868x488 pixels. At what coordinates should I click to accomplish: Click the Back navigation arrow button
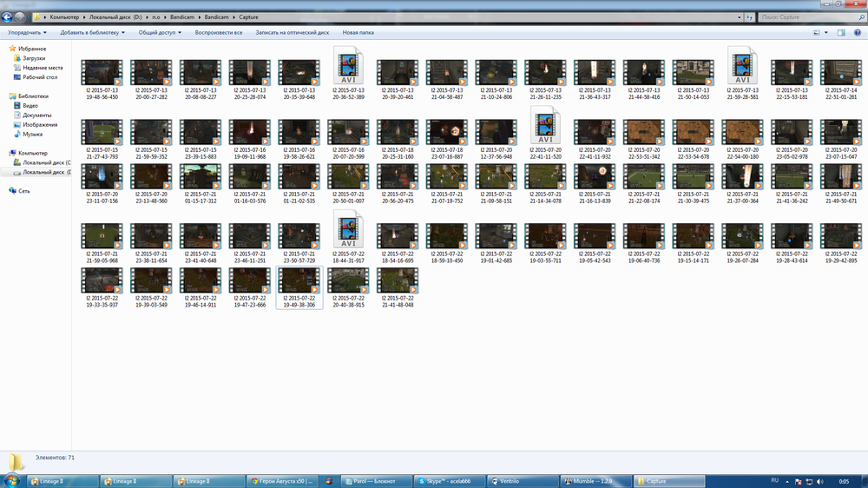click(7, 16)
